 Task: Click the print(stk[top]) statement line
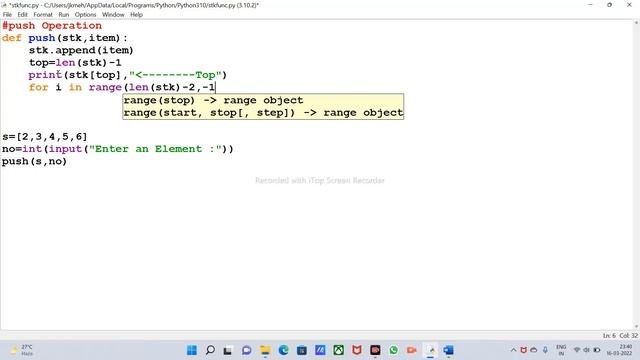coord(127,75)
